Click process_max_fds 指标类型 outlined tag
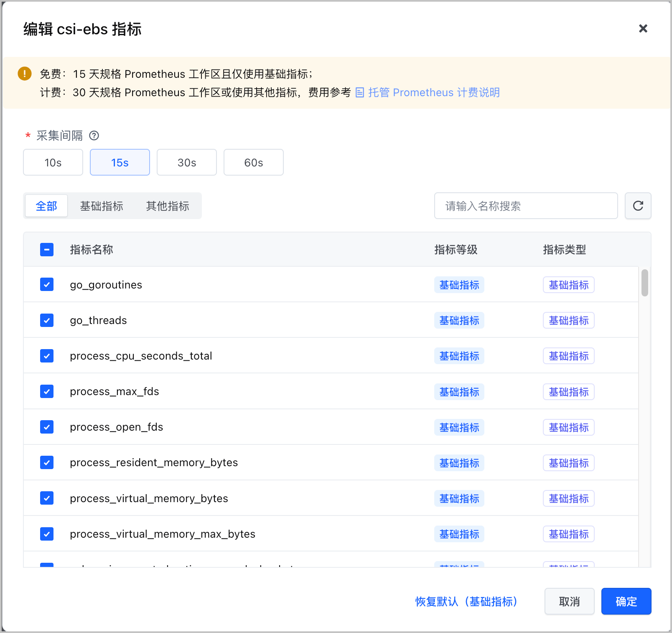This screenshot has height=633, width=672. (x=569, y=392)
